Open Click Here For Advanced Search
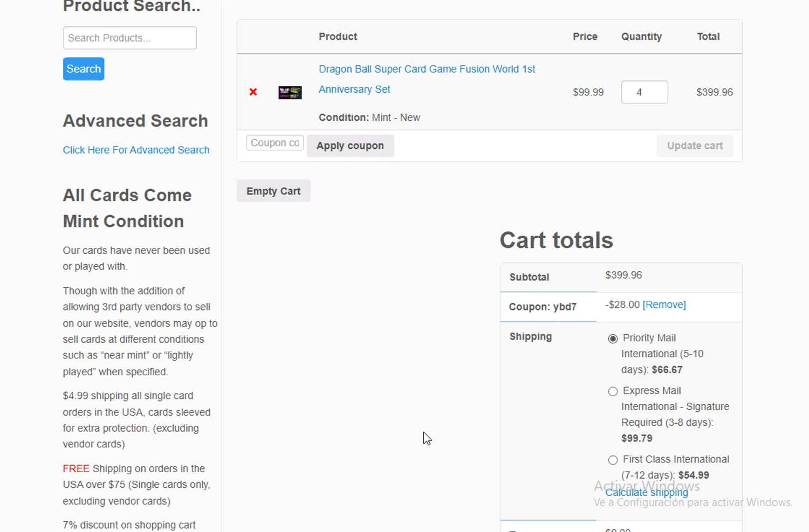809x532 pixels. click(x=136, y=150)
